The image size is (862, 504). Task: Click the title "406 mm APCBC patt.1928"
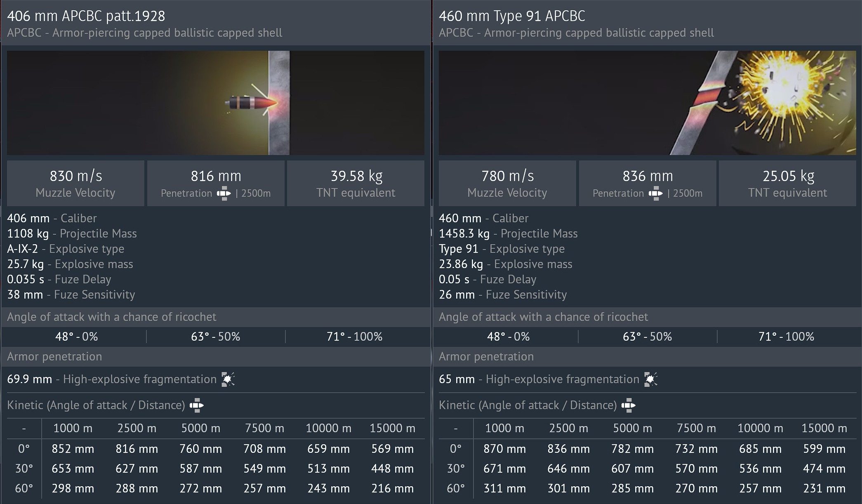click(86, 16)
